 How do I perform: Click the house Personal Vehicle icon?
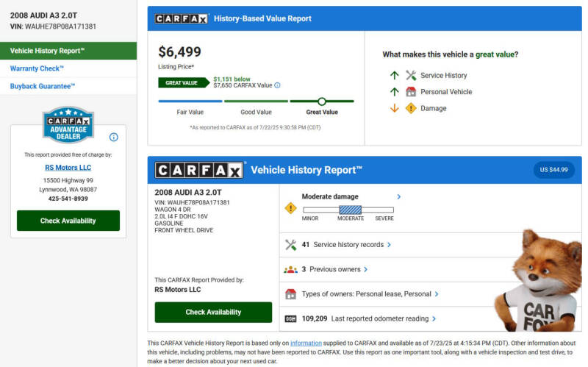coord(411,92)
